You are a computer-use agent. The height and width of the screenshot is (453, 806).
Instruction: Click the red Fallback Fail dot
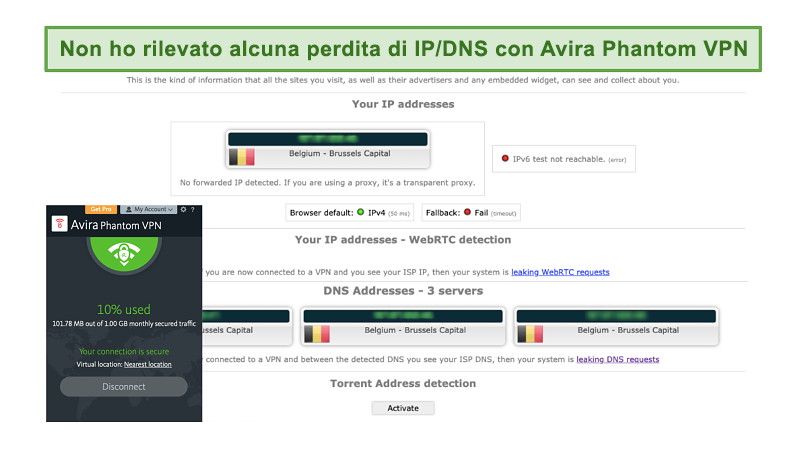coord(467,212)
